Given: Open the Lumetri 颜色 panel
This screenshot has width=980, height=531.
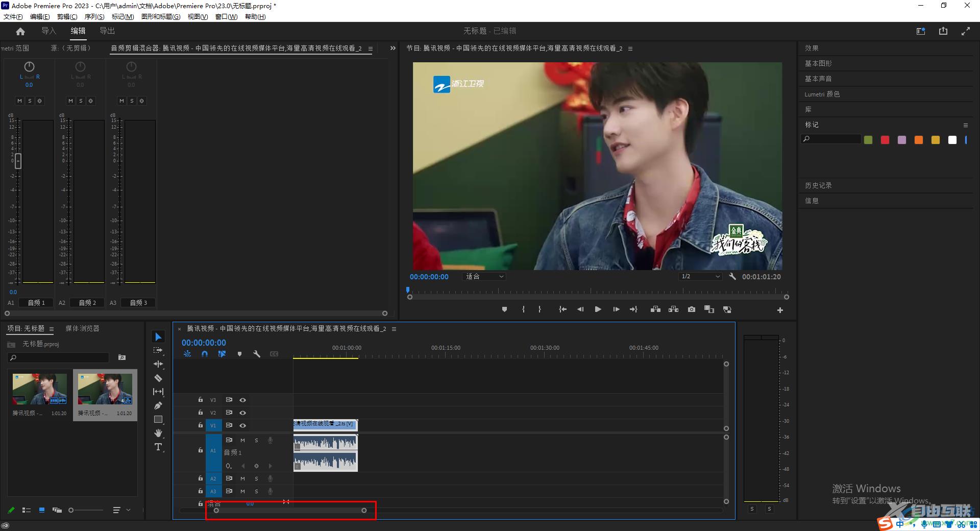Looking at the screenshot, I should (x=822, y=94).
